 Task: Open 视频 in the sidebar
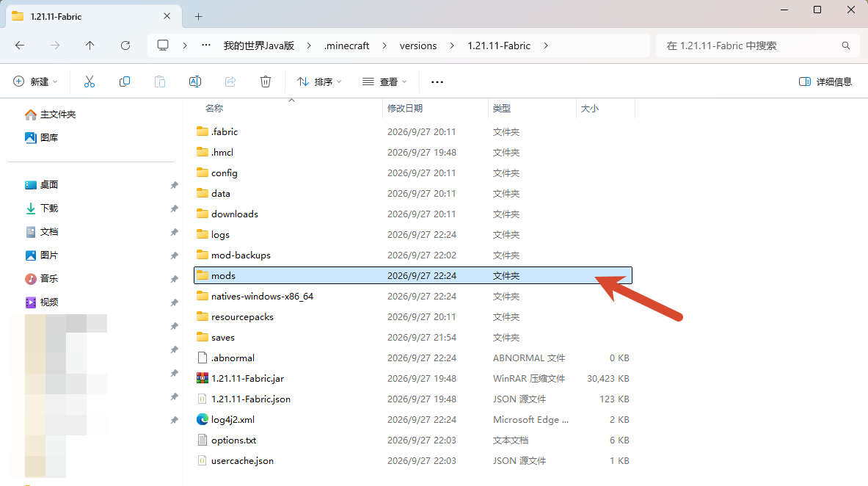(x=42, y=302)
